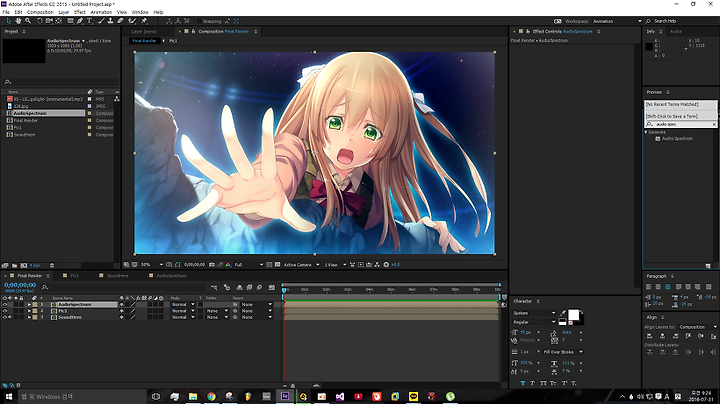
Task: Open File Explorer from the taskbar
Action: point(193,396)
